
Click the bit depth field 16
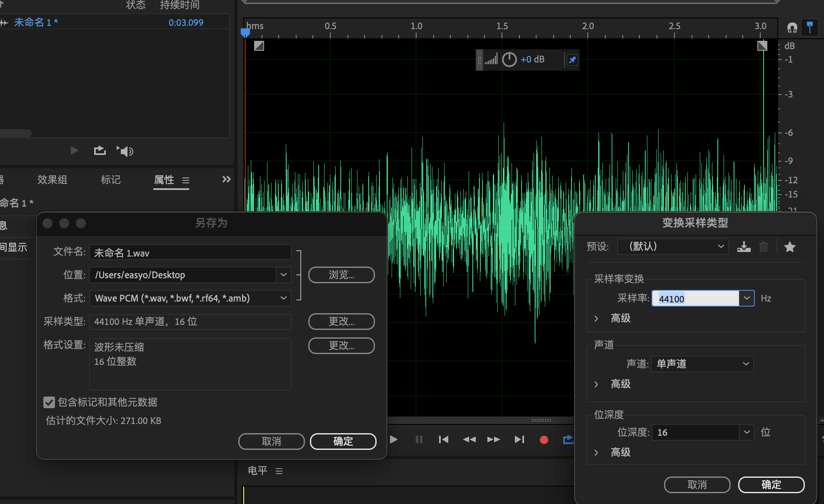695,432
